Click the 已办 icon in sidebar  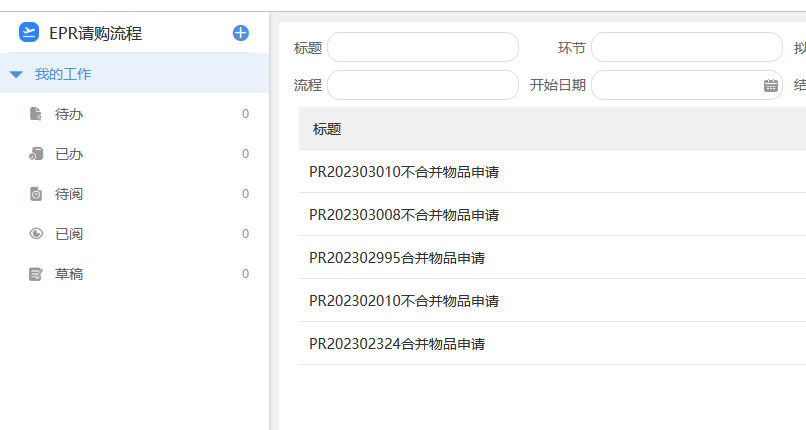click(36, 154)
